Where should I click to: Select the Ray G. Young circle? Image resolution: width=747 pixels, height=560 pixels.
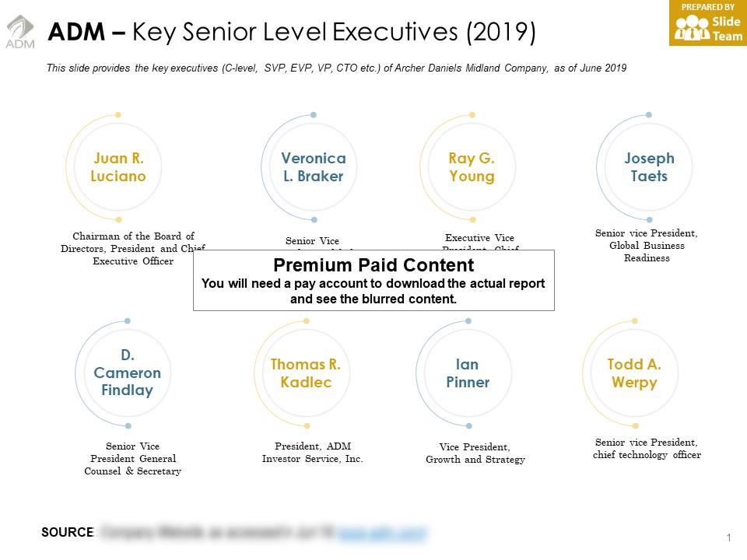pyautogui.click(x=472, y=167)
